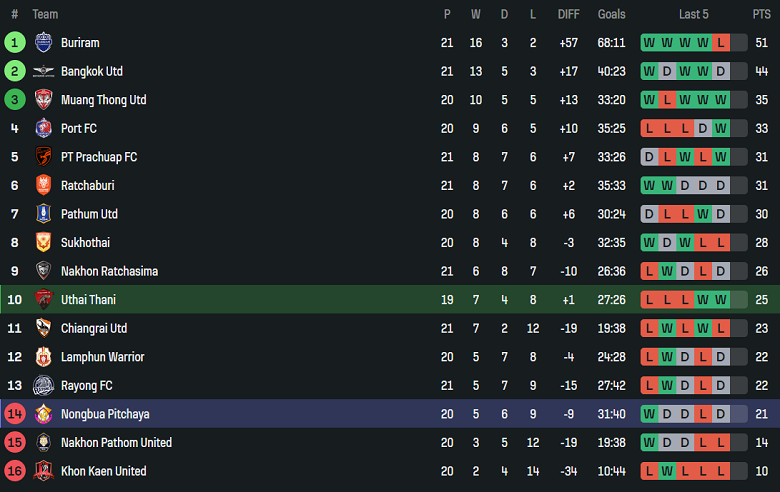This screenshot has height=492, width=780.
Task: Sort standings by DIFF column header
Action: (x=568, y=14)
